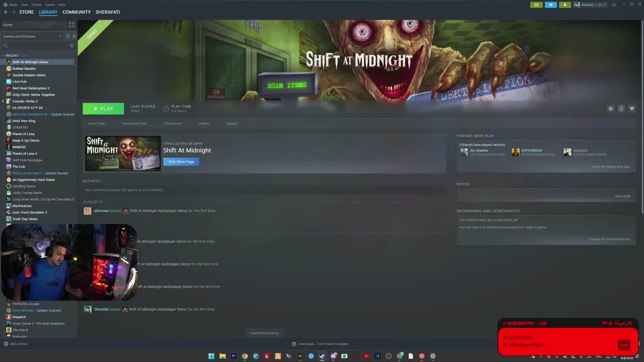Viewport: 644px width, 362px height.
Task: Enter Big Picture mode via monitor icon
Action: 614,5
